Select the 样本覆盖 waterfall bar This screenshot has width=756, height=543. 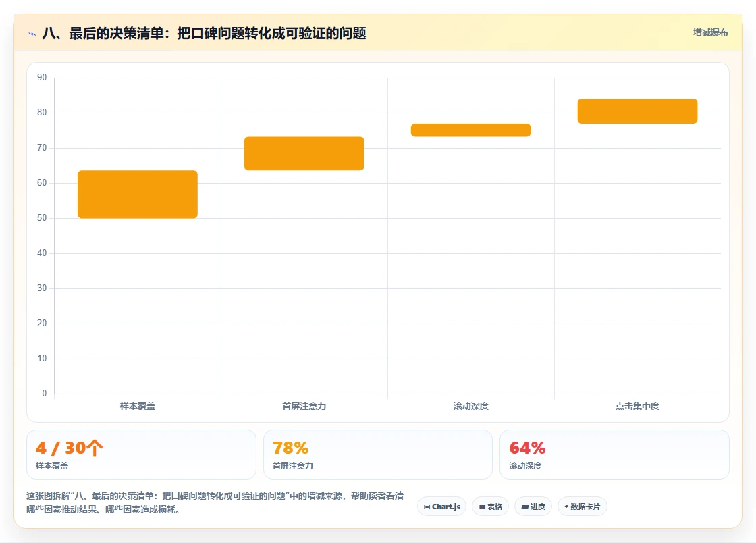138,195
